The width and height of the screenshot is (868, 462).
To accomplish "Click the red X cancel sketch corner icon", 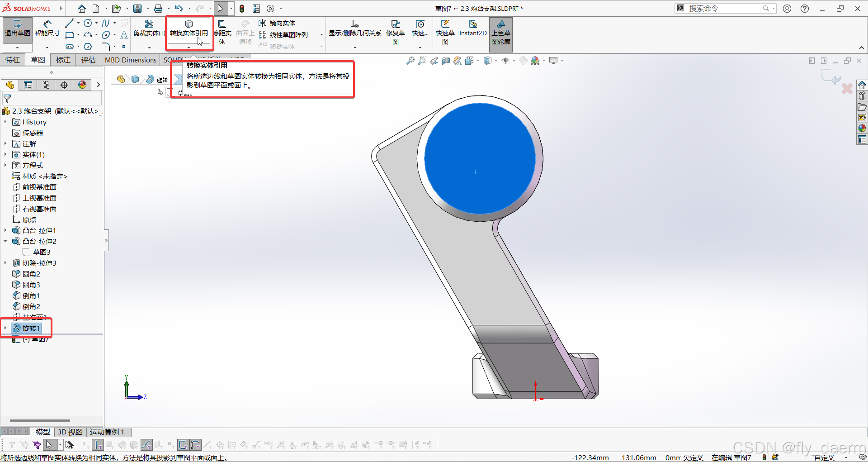I will click(x=847, y=88).
